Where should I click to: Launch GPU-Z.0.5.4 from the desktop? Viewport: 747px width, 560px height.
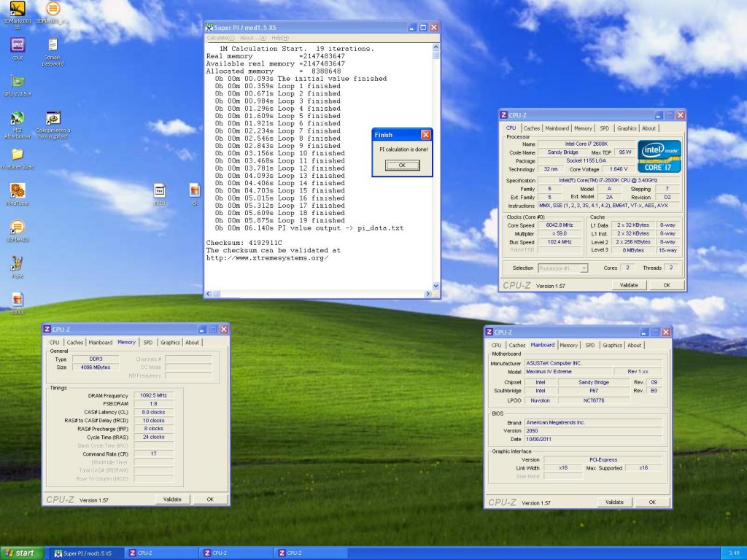[x=18, y=86]
